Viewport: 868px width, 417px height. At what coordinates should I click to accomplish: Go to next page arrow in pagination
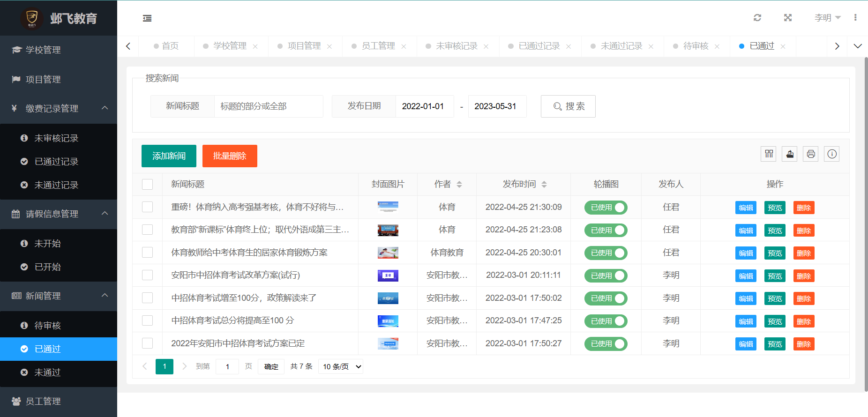(x=184, y=366)
